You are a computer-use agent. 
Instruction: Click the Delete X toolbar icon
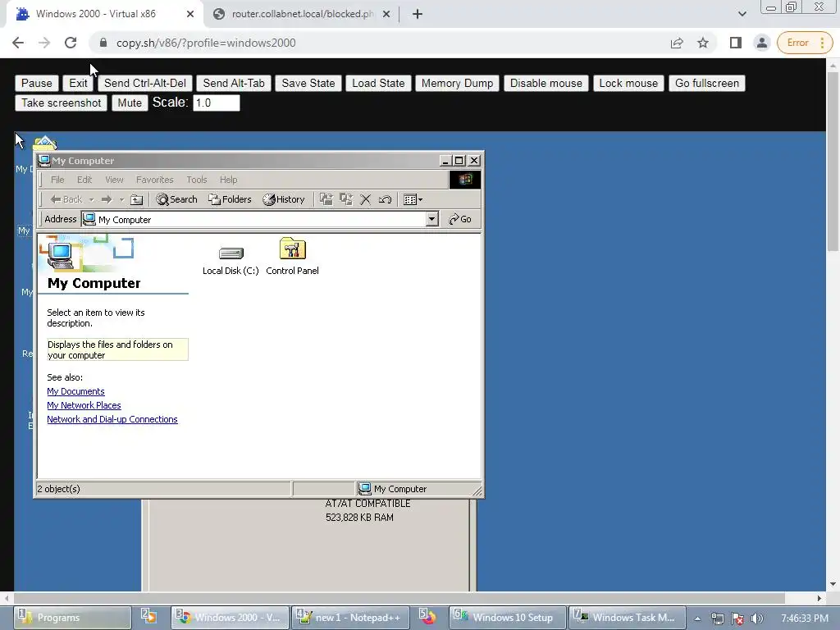365,199
